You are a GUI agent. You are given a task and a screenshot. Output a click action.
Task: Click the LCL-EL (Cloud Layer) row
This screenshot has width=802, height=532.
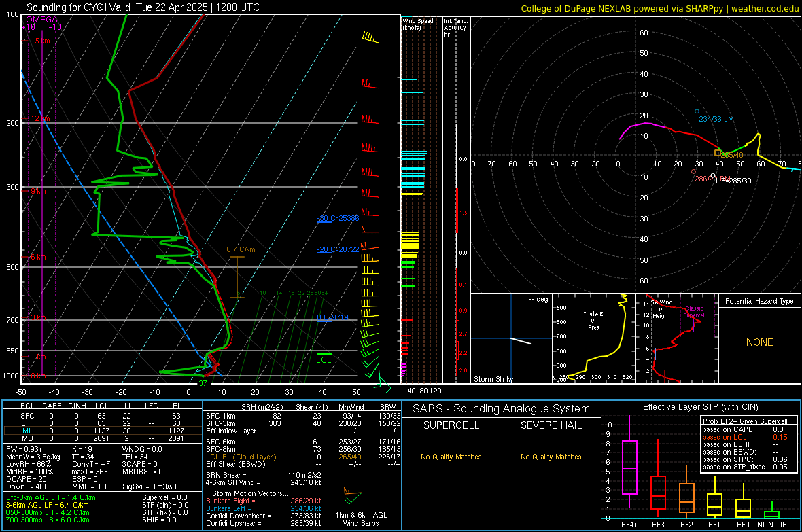click(303, 457)
